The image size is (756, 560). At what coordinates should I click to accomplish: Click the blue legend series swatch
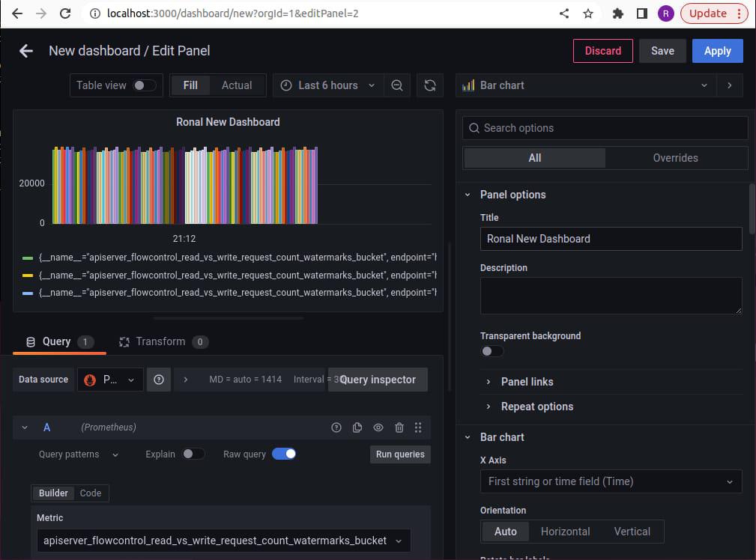(x=28, y=293)
